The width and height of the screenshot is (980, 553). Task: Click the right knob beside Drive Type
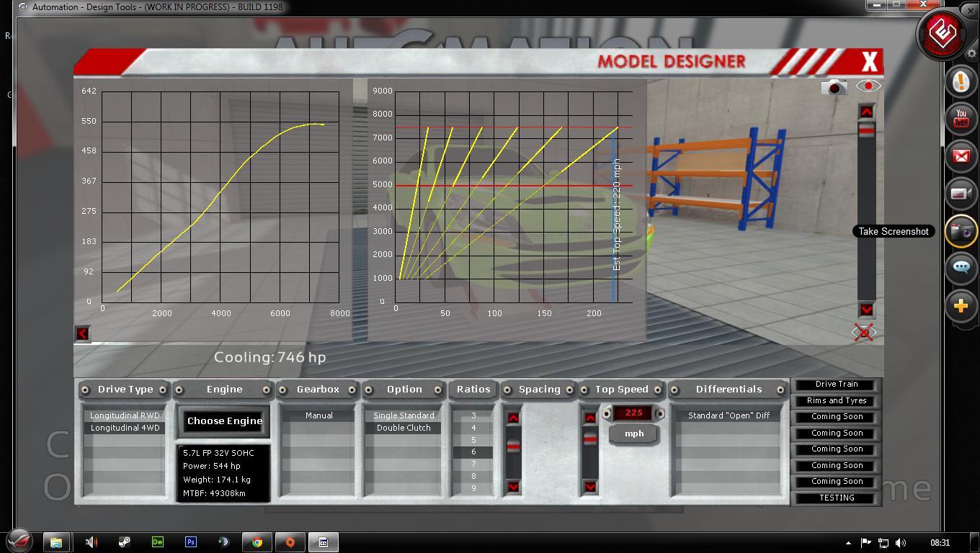(163, 390)
